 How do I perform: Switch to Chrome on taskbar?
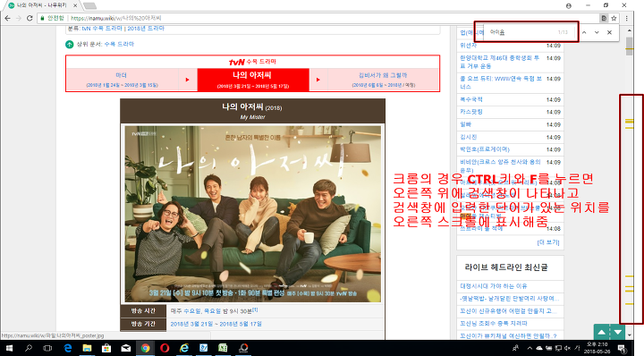coord(145,348)
